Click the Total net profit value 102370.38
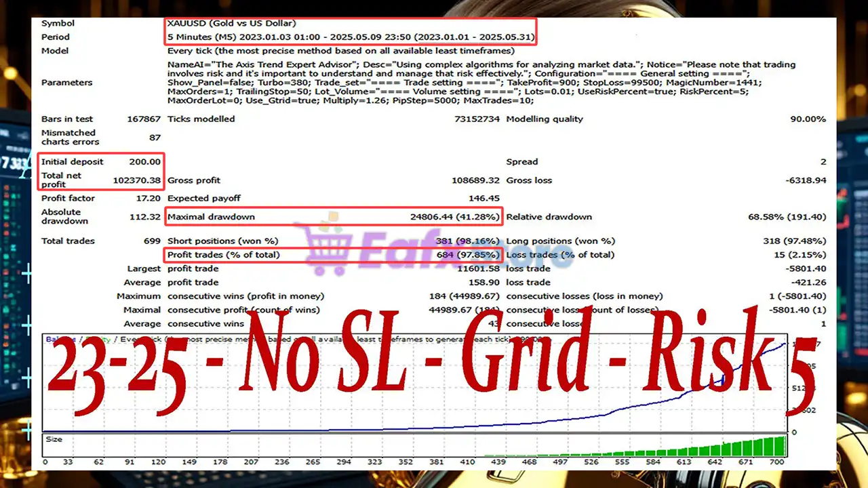 [x=137, y=180]
